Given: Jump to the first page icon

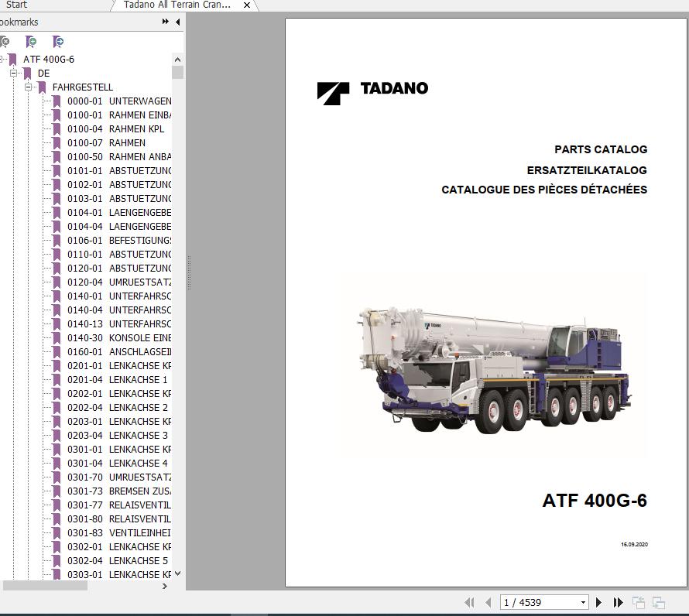Looking at the screenshot, I should [470, 602].
